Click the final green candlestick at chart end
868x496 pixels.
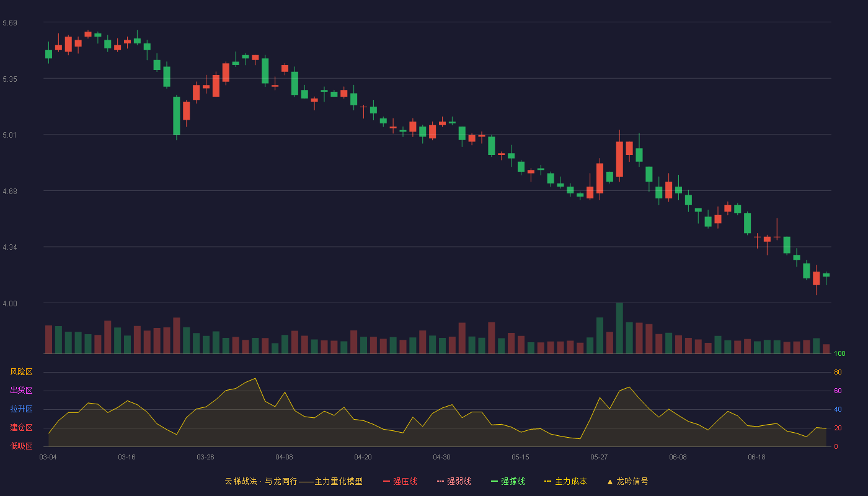tap(826, 275)
